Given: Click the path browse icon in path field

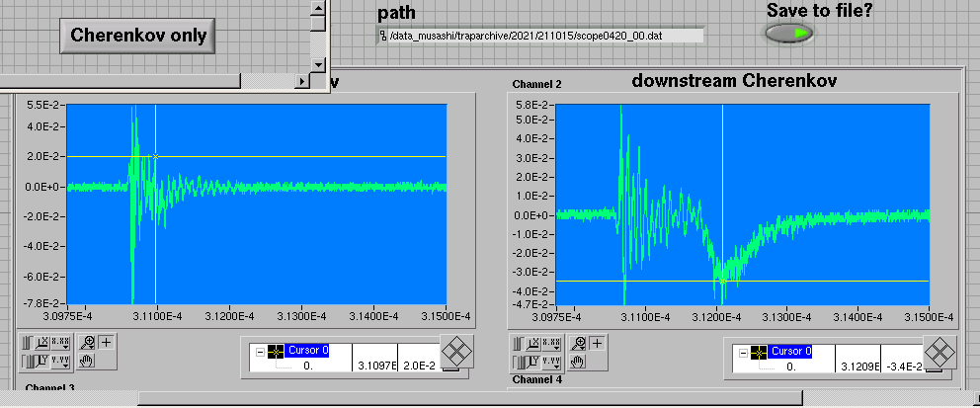Looking at the screenshot, I should pos(383,36).
